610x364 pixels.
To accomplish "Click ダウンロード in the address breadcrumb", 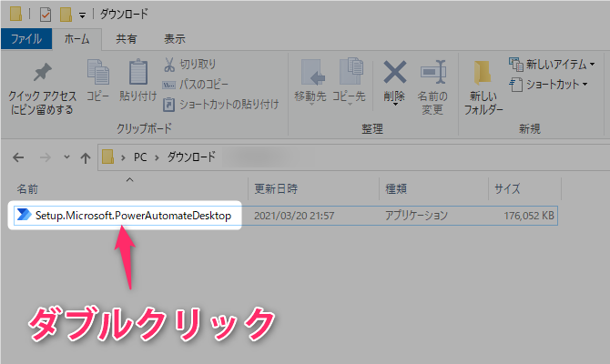I will click(191, 157).
